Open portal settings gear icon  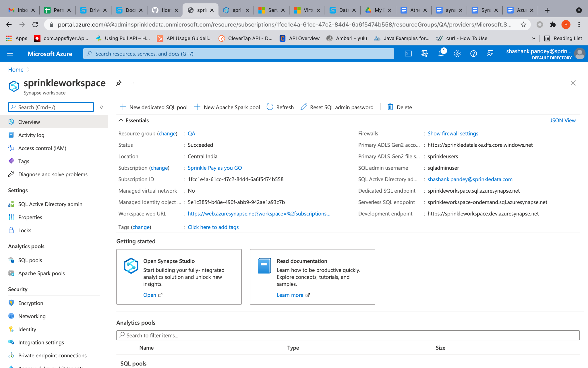click(x=457, y=54)
